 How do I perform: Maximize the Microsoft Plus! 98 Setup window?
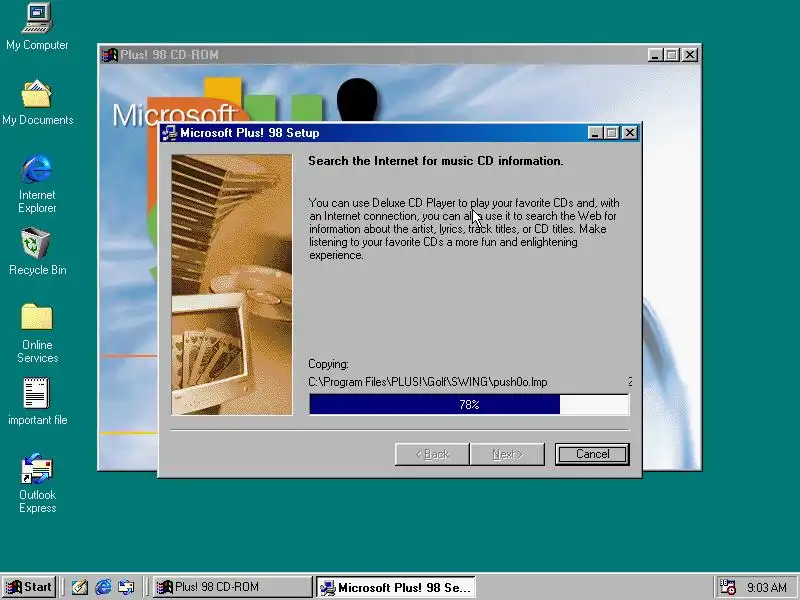coord(611,133)
